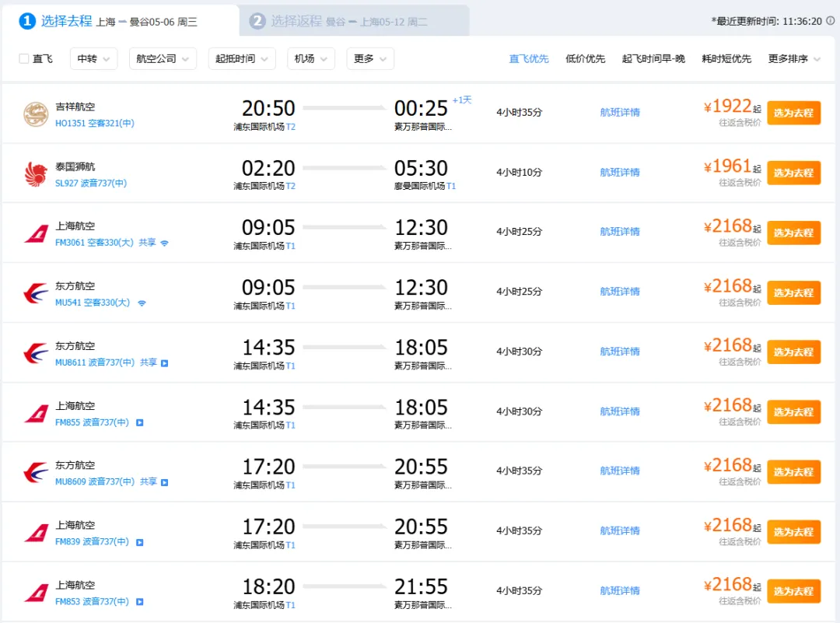Select HO1351 20:50 flight as outbound
The height and width of the screenshot is (623, 840).
(x=793, y=113)
